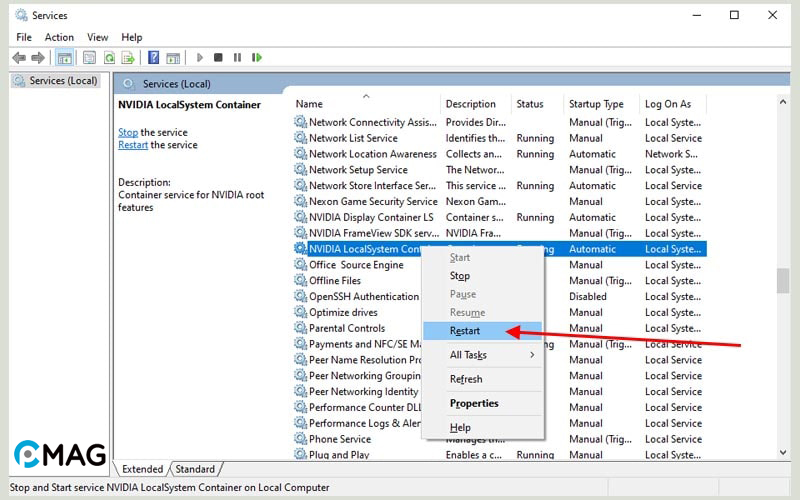
Task: Choose Properties in the context menu
Action: pos(482,403)
